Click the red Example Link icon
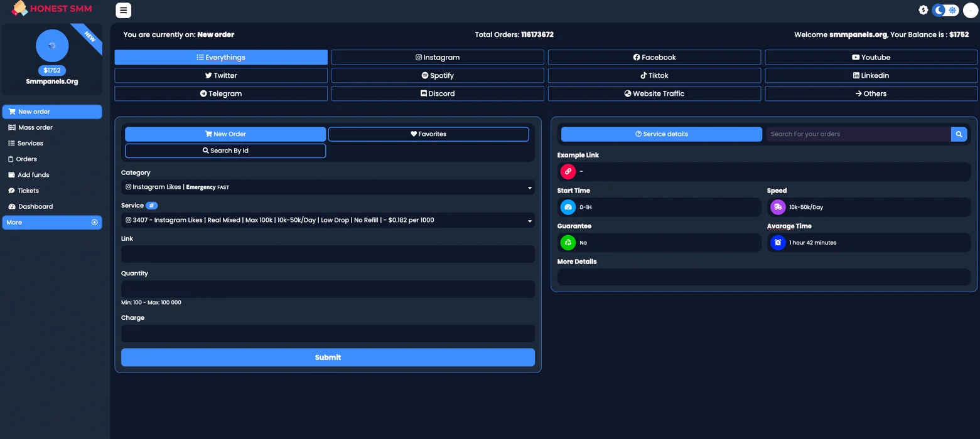Image resolution: width=980 pixels, height=439 pixels. point(568,171)
